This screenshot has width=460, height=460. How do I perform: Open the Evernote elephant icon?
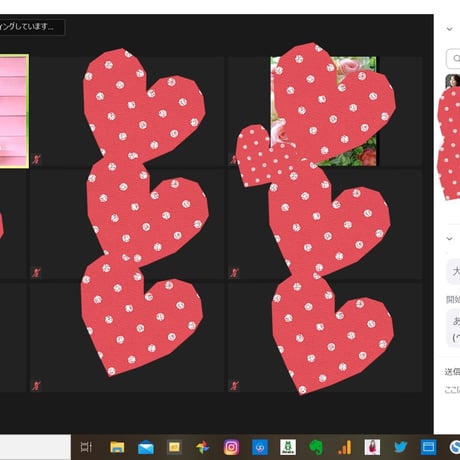click(x=316, y=447)
